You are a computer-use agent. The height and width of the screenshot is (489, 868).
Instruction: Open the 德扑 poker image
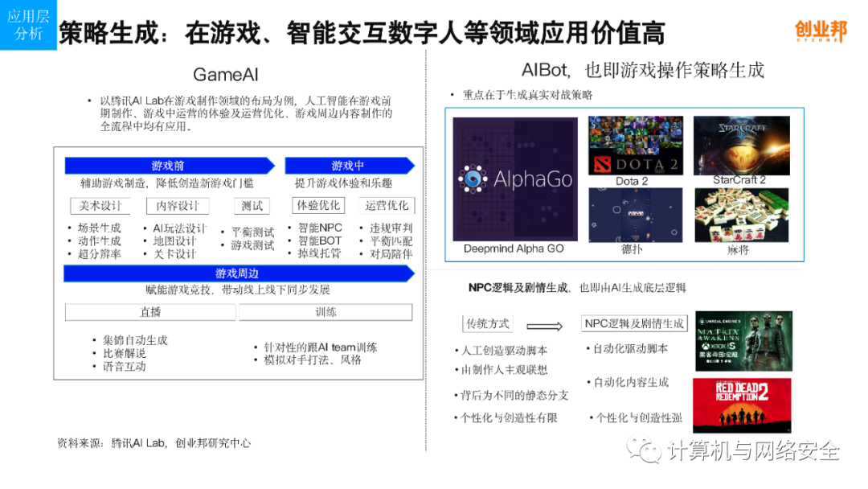click(636, 215)
